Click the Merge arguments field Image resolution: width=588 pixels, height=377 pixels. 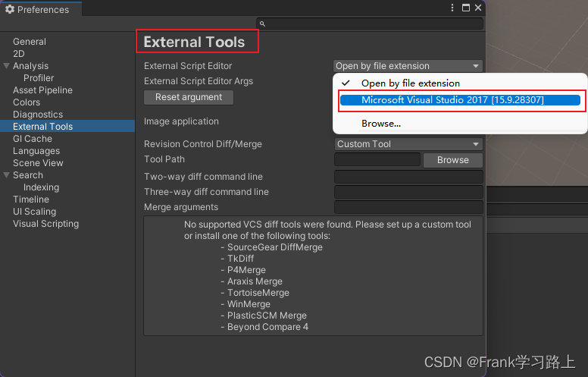click(x=408, y=207)
